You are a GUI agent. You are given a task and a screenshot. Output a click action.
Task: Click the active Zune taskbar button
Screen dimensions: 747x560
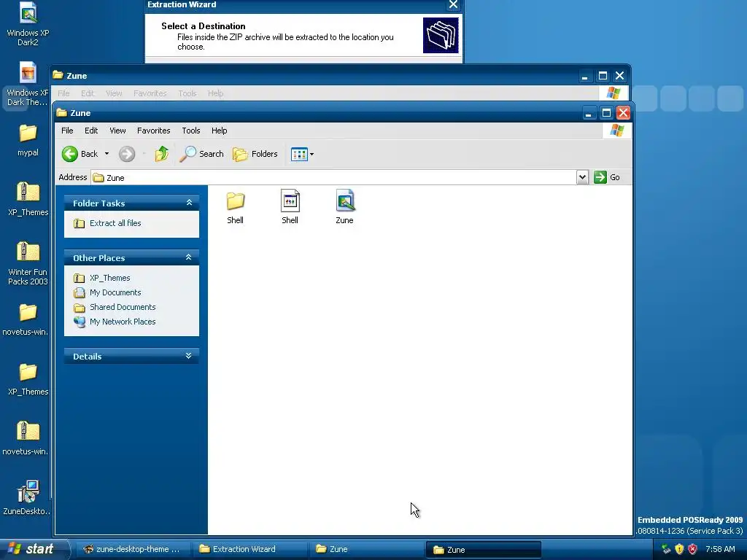[x=483, y=549]
